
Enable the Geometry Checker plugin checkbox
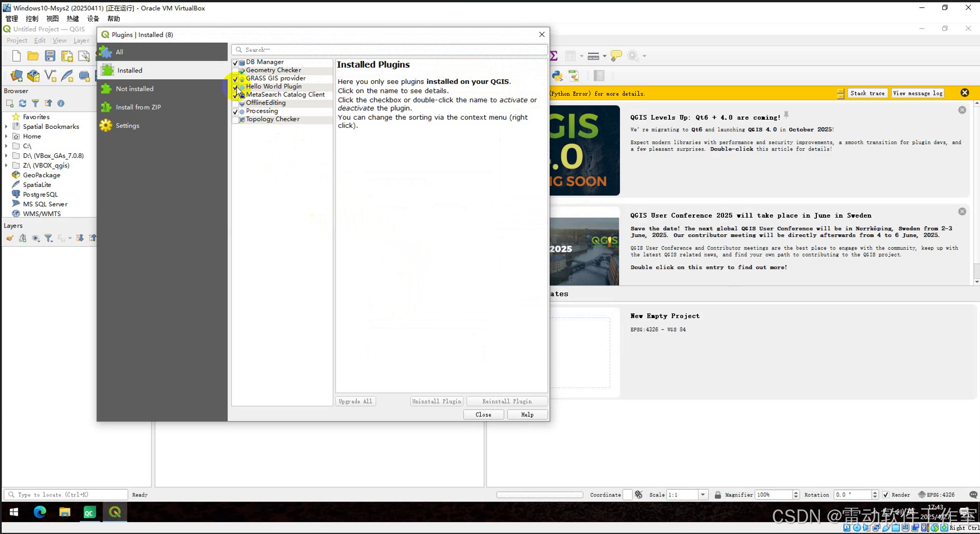(x=235, y=71)
